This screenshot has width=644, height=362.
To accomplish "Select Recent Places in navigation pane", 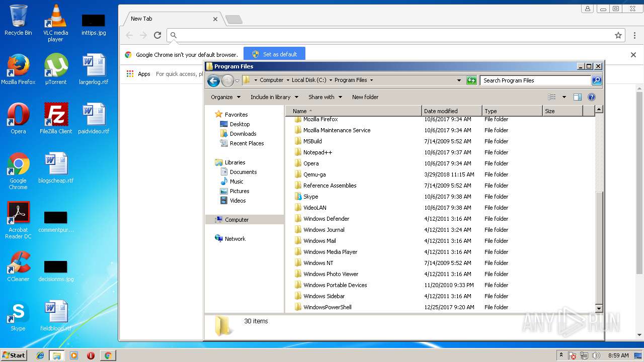I will pos(247,143).
